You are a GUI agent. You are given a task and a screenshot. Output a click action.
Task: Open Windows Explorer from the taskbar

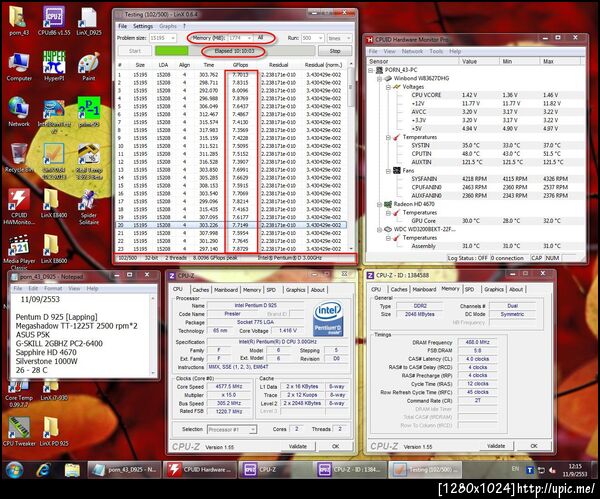tap(72, 470)
